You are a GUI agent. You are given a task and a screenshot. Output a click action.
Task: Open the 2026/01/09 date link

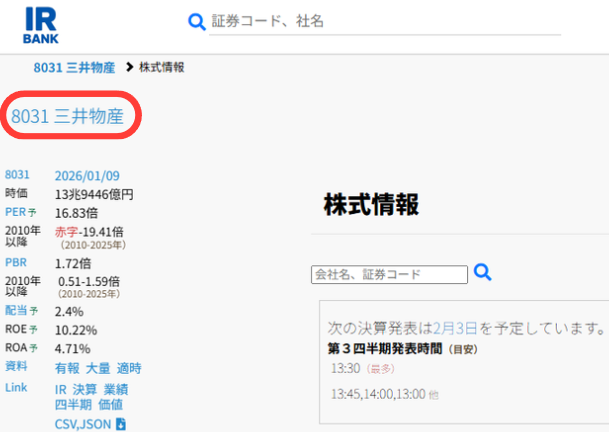87,176
